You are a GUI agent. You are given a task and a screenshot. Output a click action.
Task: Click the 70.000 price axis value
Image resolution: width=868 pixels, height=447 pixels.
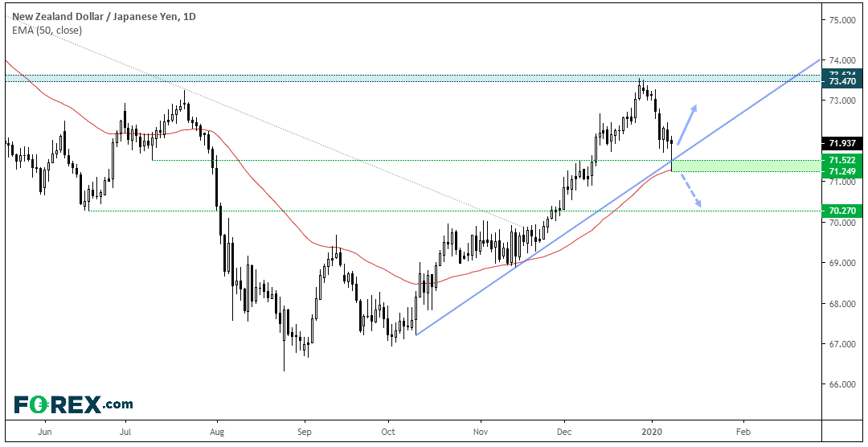coord(842,223)
